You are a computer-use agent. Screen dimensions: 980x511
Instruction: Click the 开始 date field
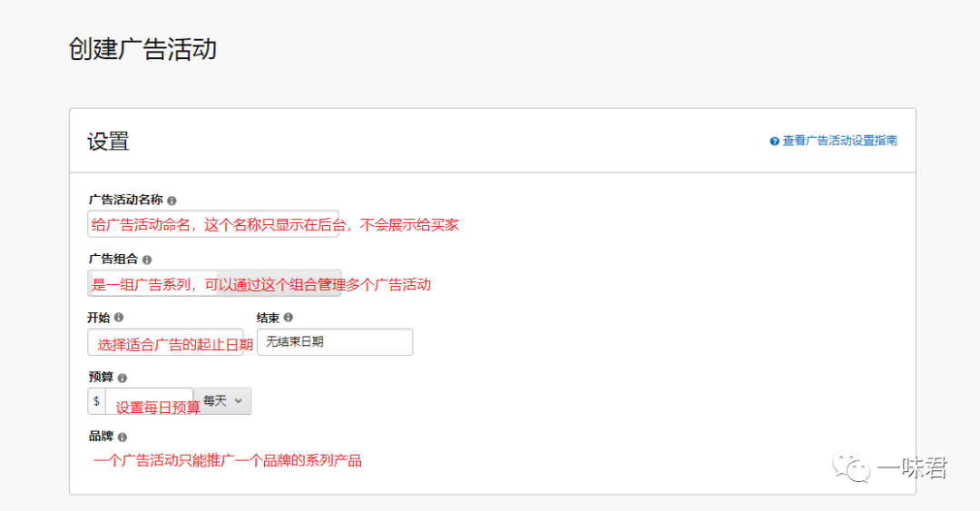click(x=166, y=342)
